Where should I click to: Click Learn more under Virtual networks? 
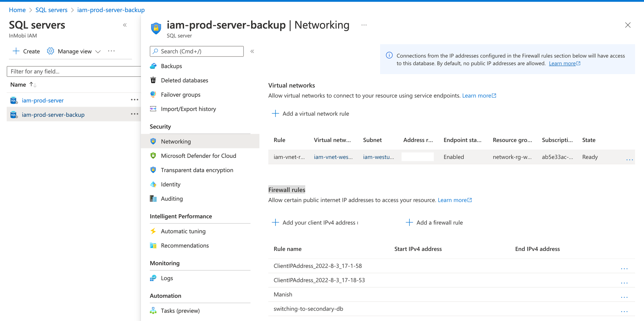click(x=479, y=95)
